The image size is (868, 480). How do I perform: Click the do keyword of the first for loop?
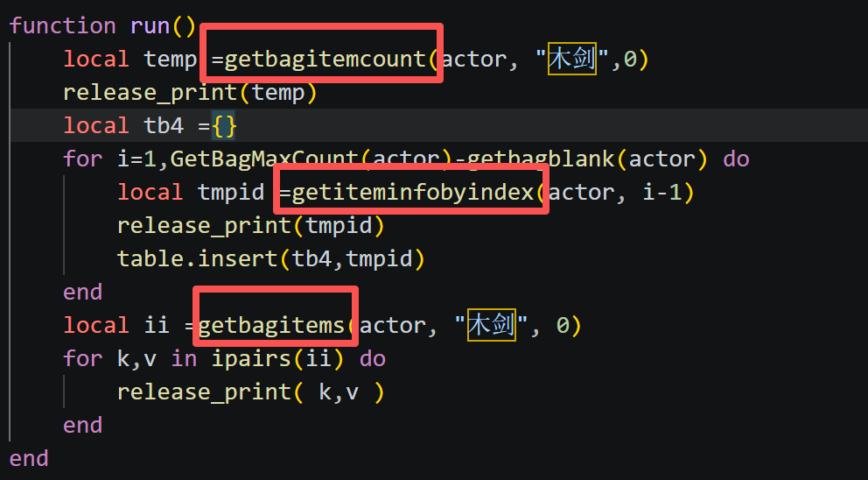pos(736,159)
